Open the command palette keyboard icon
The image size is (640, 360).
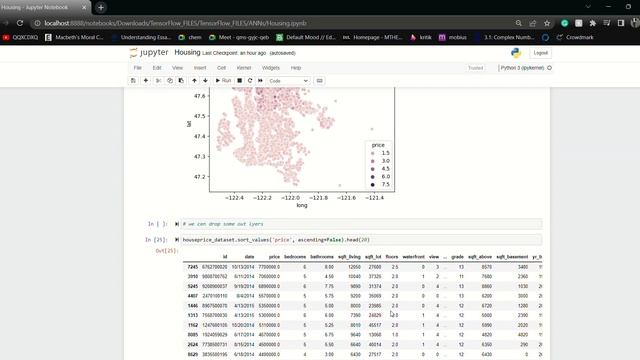point(320,81)
